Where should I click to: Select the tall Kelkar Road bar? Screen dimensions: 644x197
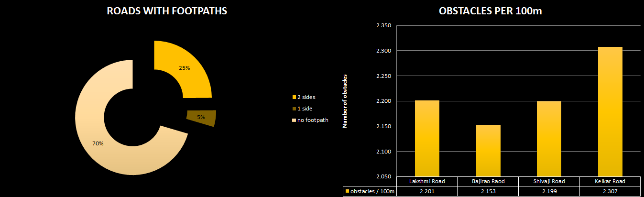[611, 112]
